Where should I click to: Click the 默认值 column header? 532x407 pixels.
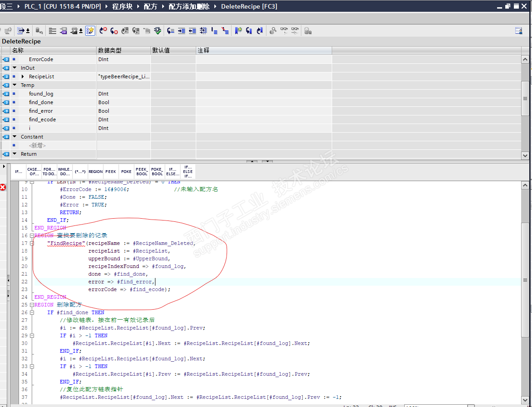173,50
